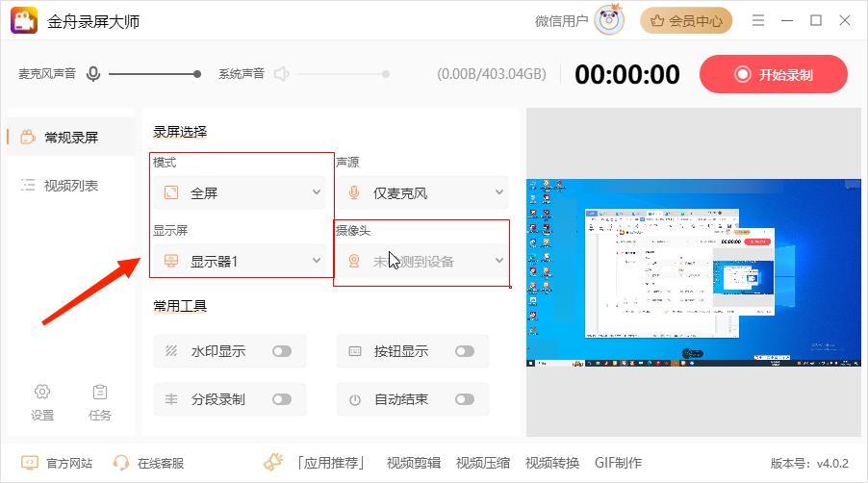Click the webcam icon in 摄像头 dropdown

354,261
